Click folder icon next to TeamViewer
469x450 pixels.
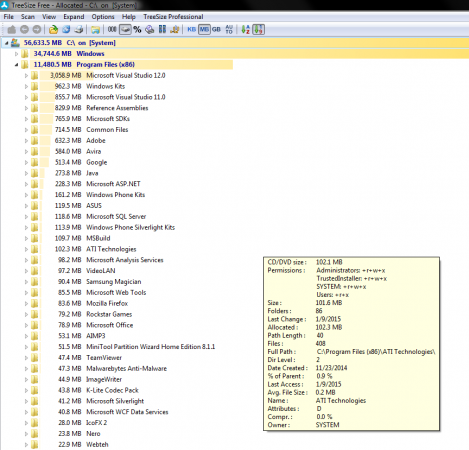coord(35,358)
